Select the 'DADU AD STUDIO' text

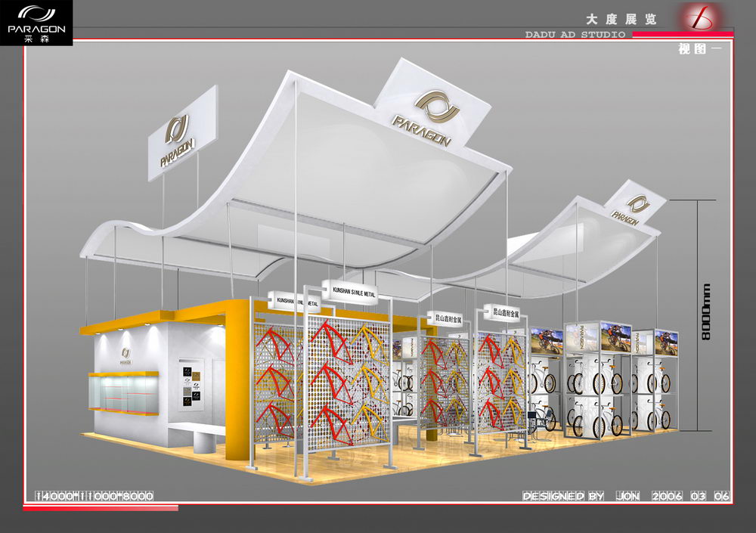coord(575,35)
